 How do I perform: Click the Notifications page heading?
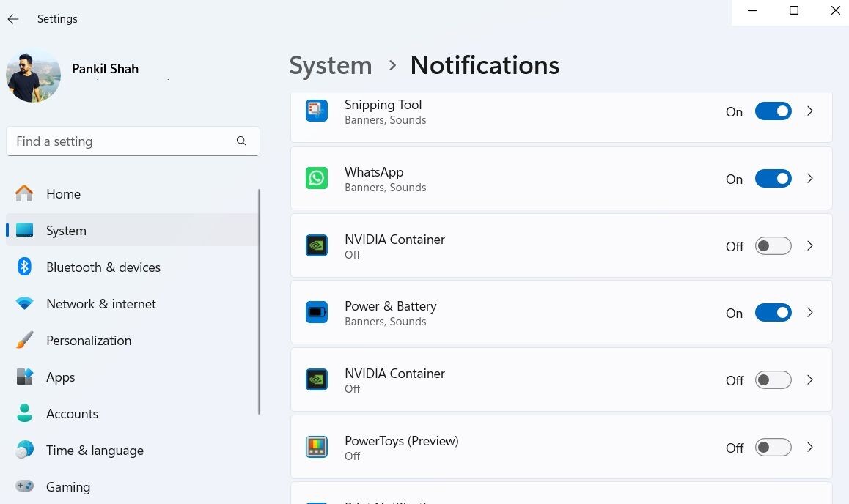[x=485, y=65]
